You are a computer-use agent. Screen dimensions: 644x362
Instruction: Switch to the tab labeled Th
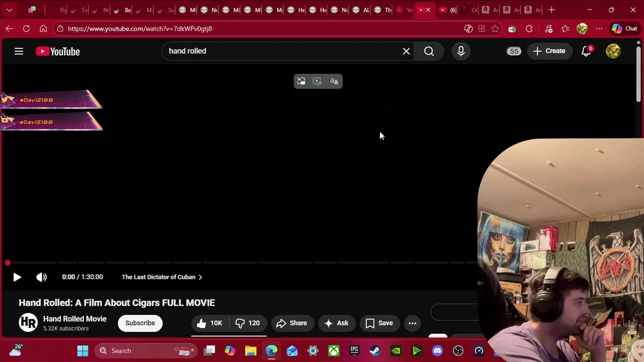tap(383, 10)
